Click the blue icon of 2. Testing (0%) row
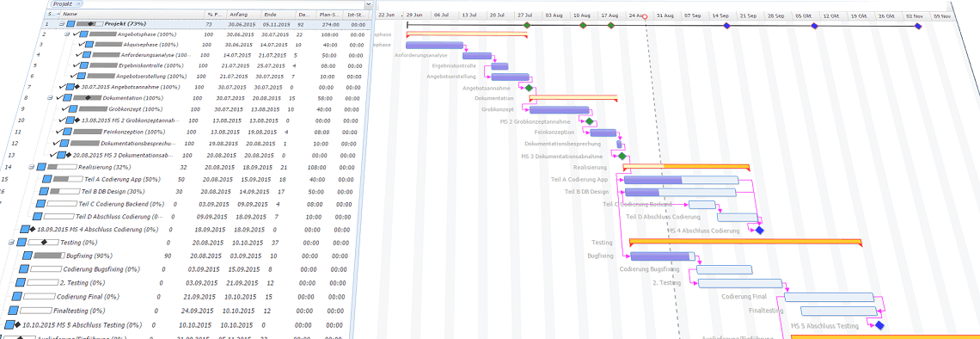 point(20,283)
